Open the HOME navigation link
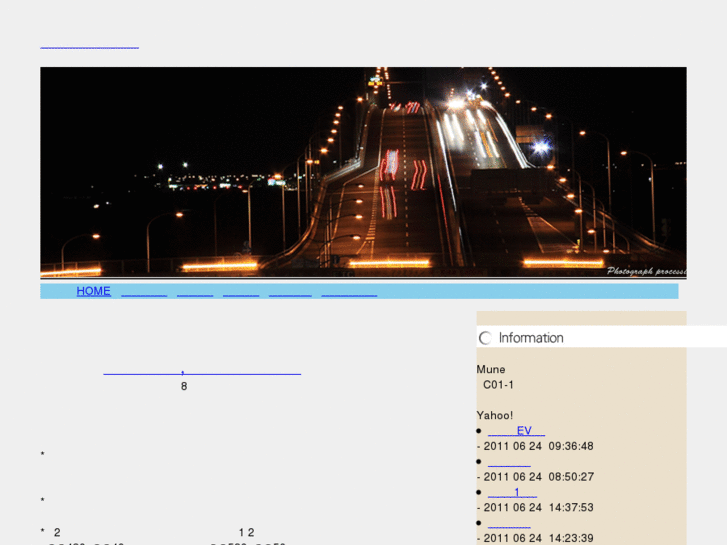 click(x=93, y=291)
